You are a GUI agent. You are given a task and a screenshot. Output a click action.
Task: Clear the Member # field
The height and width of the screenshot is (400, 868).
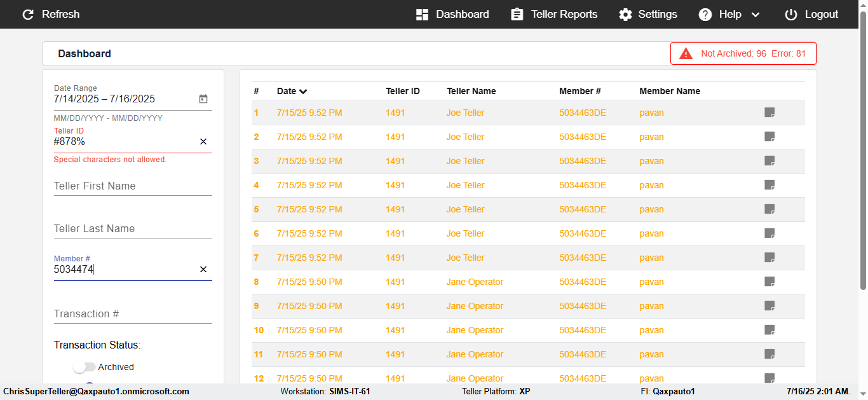pos(203,270)
